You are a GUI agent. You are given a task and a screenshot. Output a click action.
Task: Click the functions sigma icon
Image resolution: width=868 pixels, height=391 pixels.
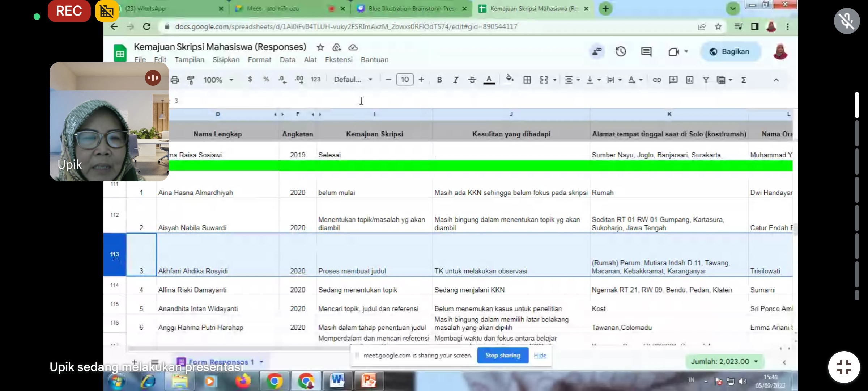tap(744, 80)
